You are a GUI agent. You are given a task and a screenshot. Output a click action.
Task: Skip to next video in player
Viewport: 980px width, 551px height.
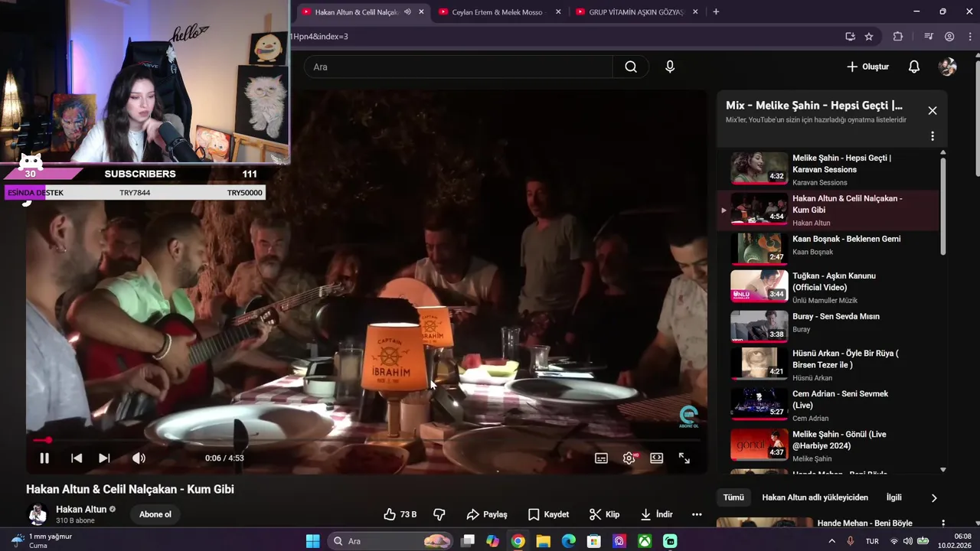104,458
